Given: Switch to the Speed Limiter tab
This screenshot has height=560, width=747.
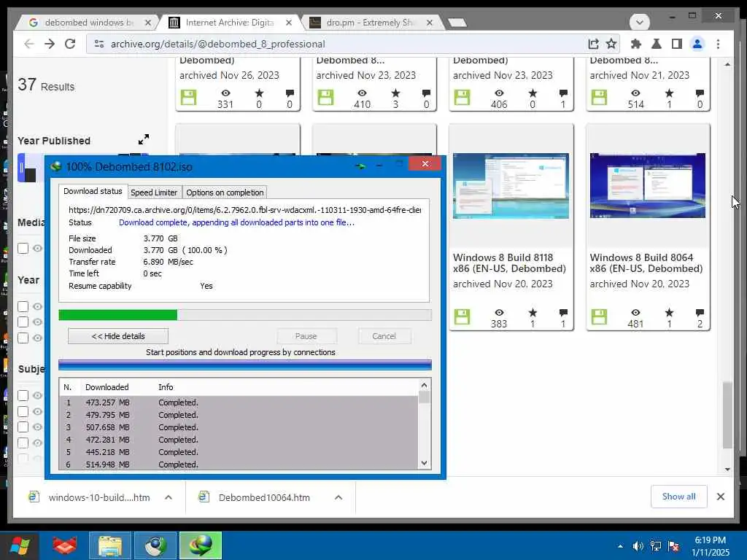Looking at the screenshot, I should pyautogui.click(x=154, y=192).
